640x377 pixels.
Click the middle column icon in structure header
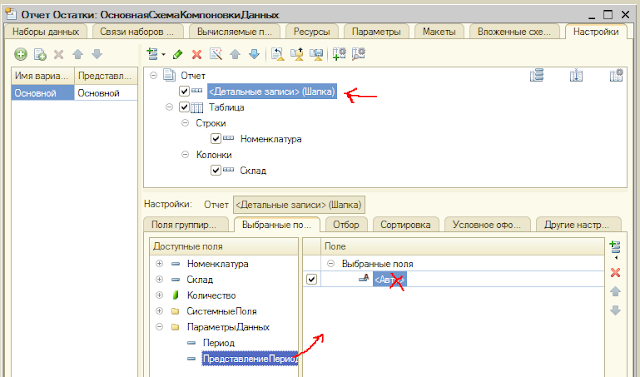point(576,75)
